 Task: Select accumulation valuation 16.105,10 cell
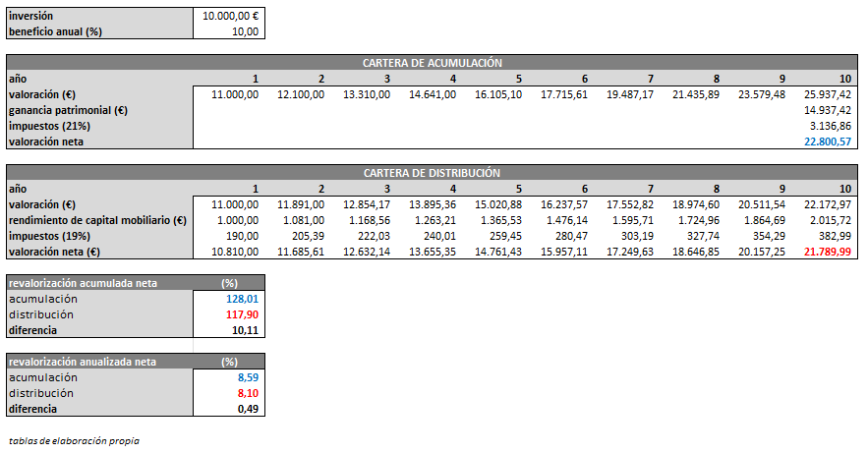coord(498,94)
